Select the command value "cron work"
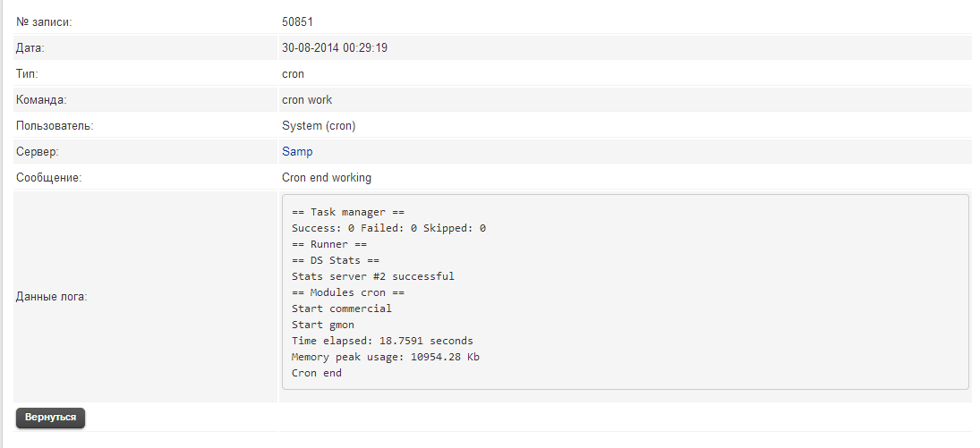This screenshot has width=980, height=448. pyautogui.click(x=307, y=100)
